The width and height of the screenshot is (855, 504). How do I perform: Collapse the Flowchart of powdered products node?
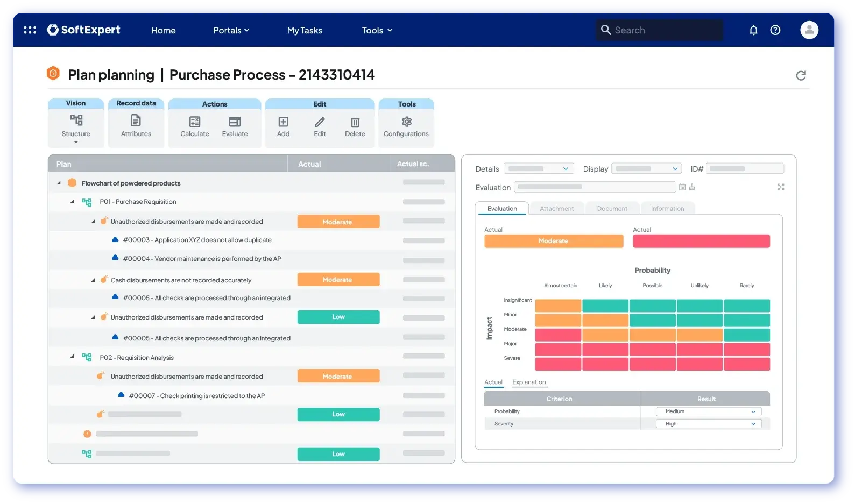coord(59,183)
